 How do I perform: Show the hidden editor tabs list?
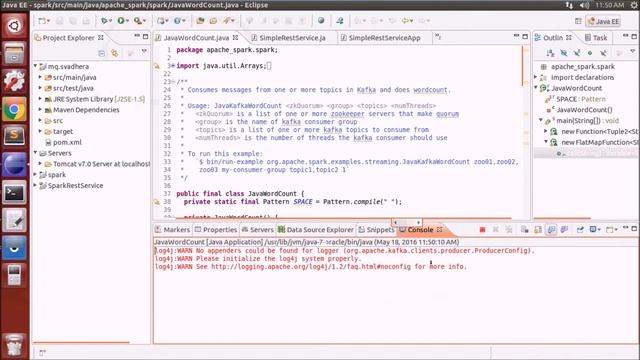tap(438, 37)
